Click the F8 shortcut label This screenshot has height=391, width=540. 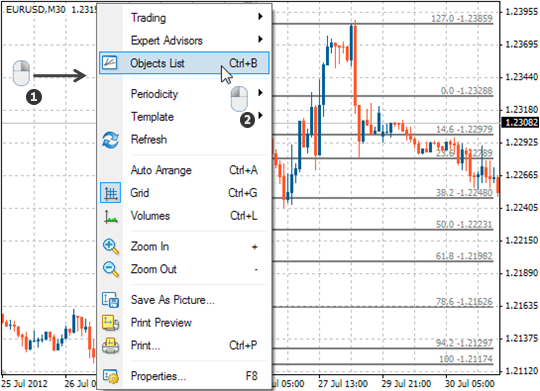(x=252, y=376)
